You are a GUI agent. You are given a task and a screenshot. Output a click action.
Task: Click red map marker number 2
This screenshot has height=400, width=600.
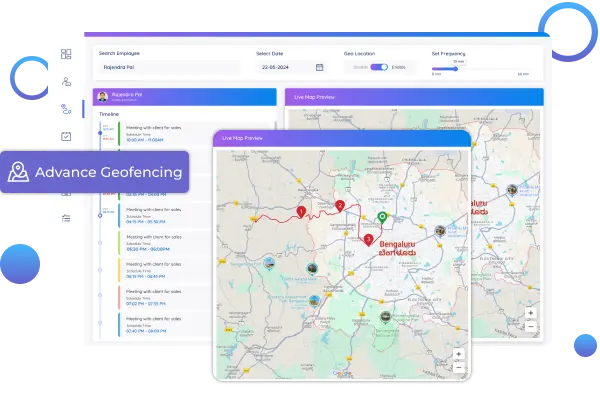pyautogui.click(x=340, y=206)
